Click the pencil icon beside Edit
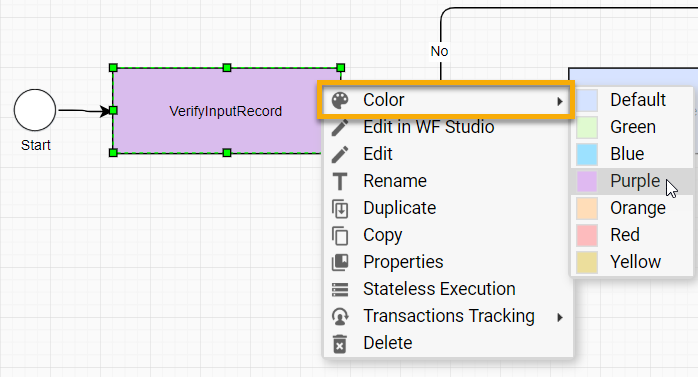The image size is (698, 377). click(340, 154)
